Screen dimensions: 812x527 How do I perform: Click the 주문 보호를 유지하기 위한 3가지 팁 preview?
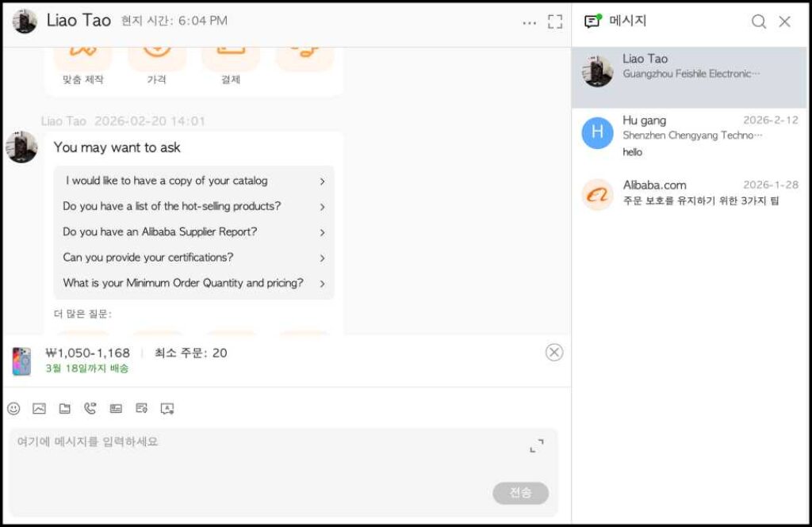pos(701,200)
